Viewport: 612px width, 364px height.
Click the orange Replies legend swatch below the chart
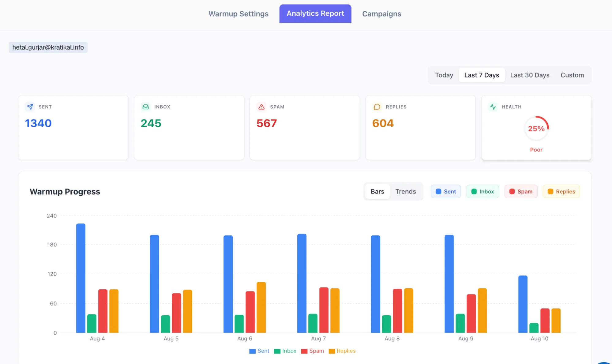332,351
